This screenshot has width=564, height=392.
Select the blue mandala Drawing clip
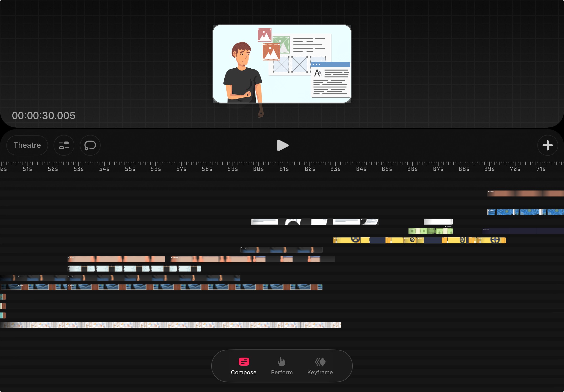(x=525, y=212)
